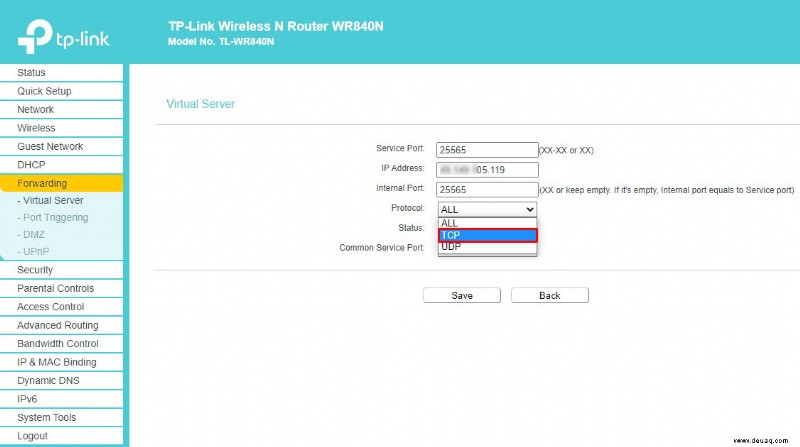Open the Wireless menu
Screen dimensions: 800x447
61,128
